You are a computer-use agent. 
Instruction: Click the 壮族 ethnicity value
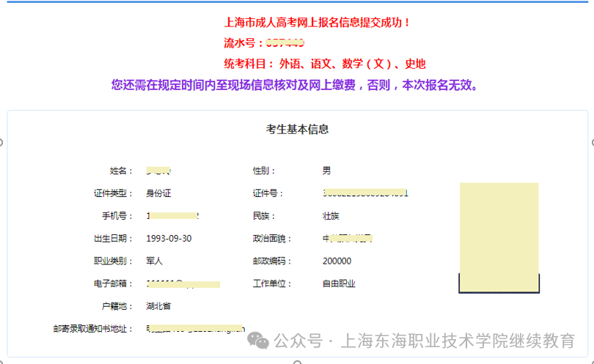pyautogui.click(x=331, y=216)
